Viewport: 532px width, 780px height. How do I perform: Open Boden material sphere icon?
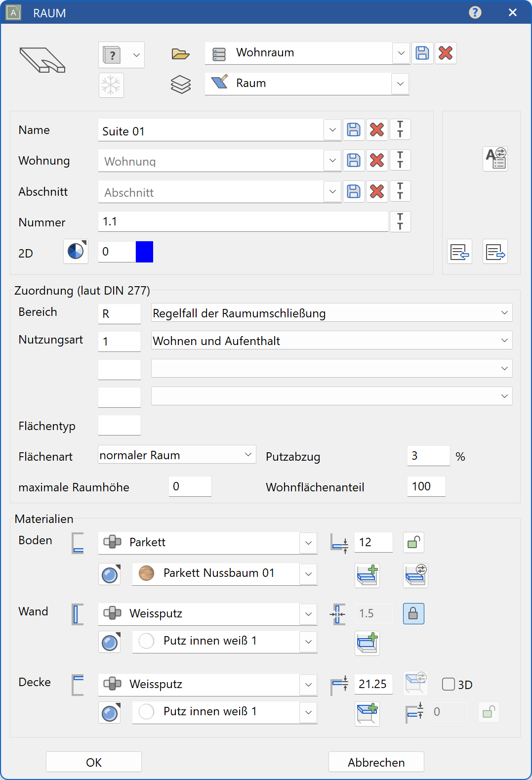[x=110, y=574]
